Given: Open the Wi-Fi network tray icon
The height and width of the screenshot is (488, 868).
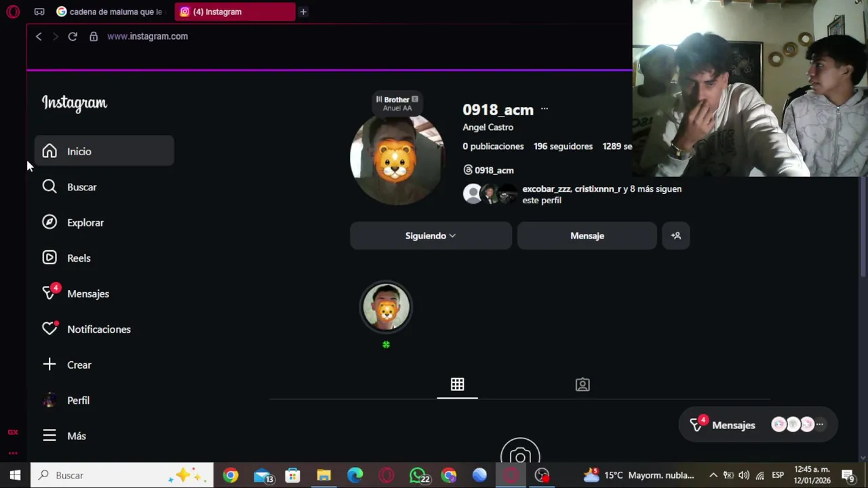Looking at the screenshot, I should 760,475.
